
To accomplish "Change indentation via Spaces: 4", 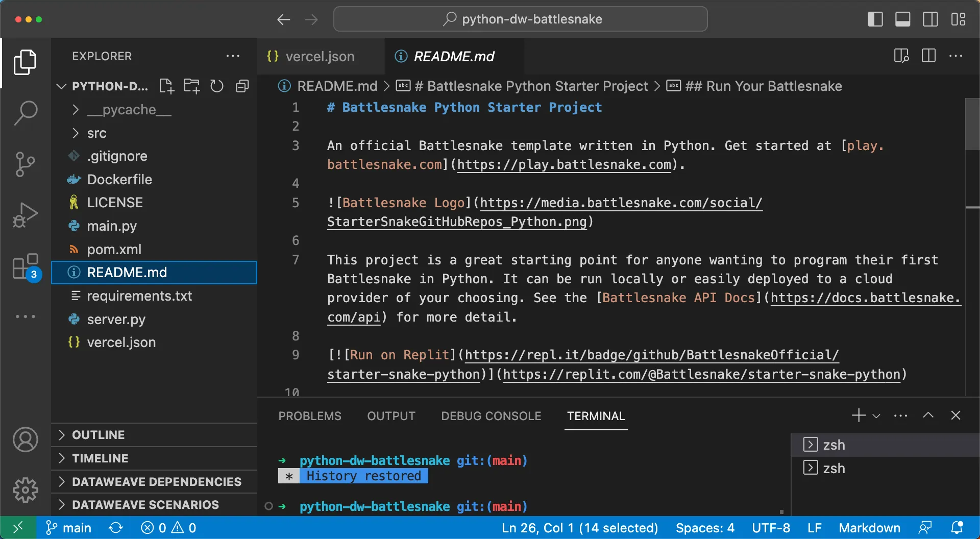I will (705, 528).
